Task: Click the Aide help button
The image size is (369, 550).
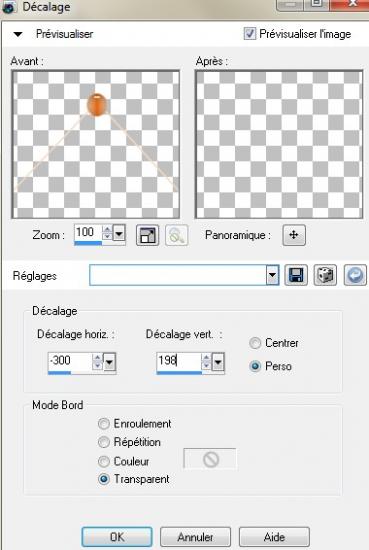Action: 274,537
